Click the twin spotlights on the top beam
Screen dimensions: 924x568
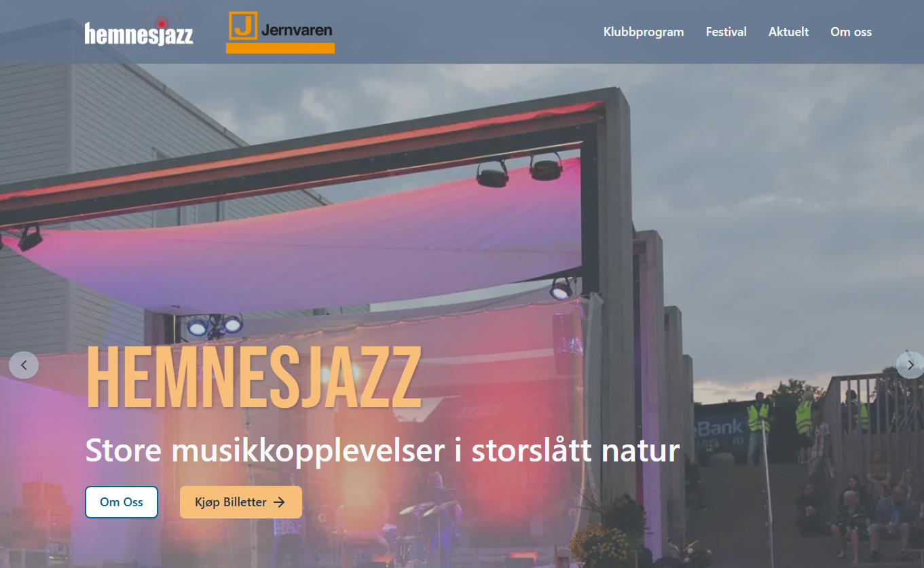(520, 170)
